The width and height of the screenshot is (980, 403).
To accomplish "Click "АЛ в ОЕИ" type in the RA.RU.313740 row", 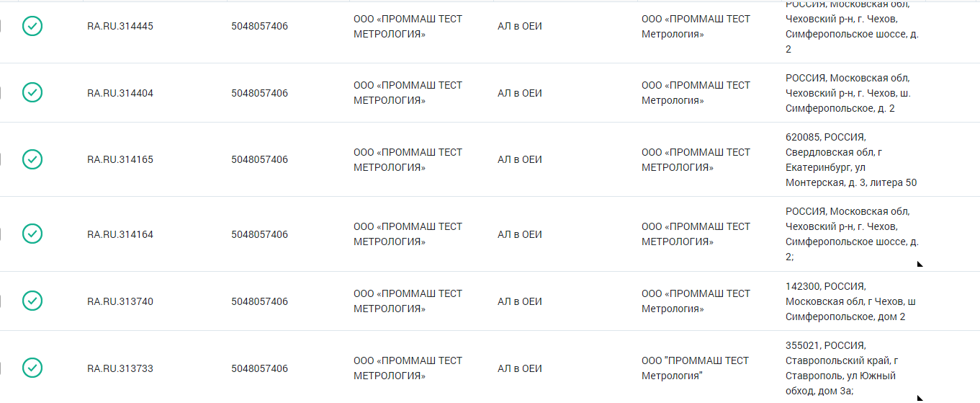I will (x=519, y=301).
